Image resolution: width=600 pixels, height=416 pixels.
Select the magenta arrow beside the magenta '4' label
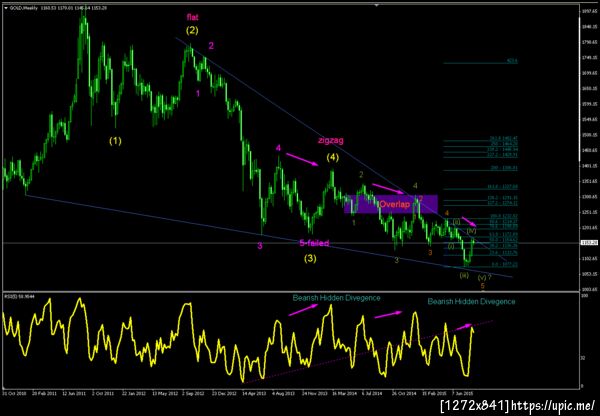click(x=302, y=159)
